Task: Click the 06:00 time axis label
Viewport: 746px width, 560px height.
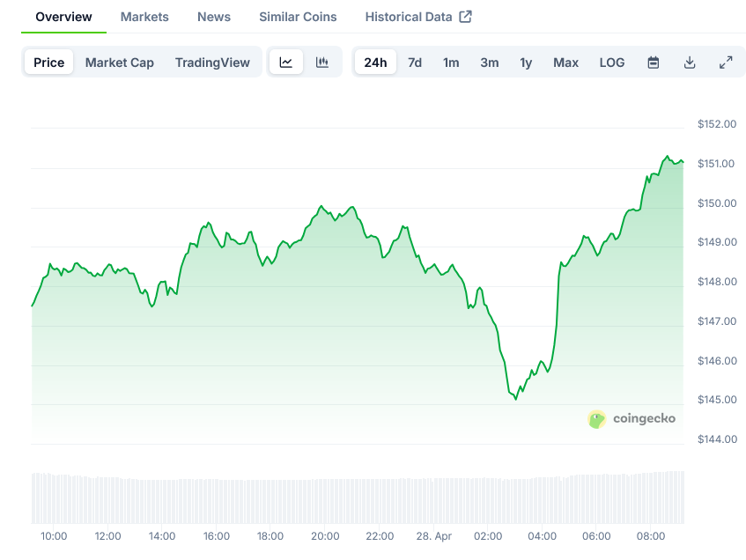Action: (x=596, y=536)
